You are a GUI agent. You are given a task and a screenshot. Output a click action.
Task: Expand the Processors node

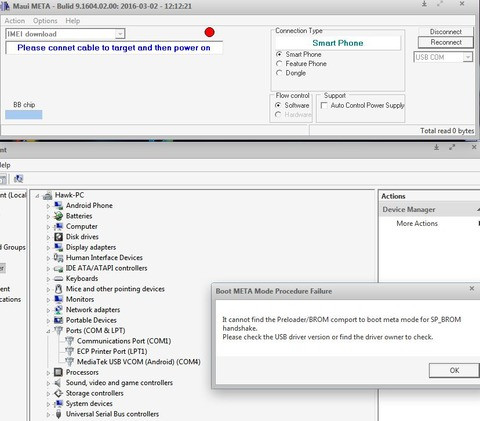(48, 373)
